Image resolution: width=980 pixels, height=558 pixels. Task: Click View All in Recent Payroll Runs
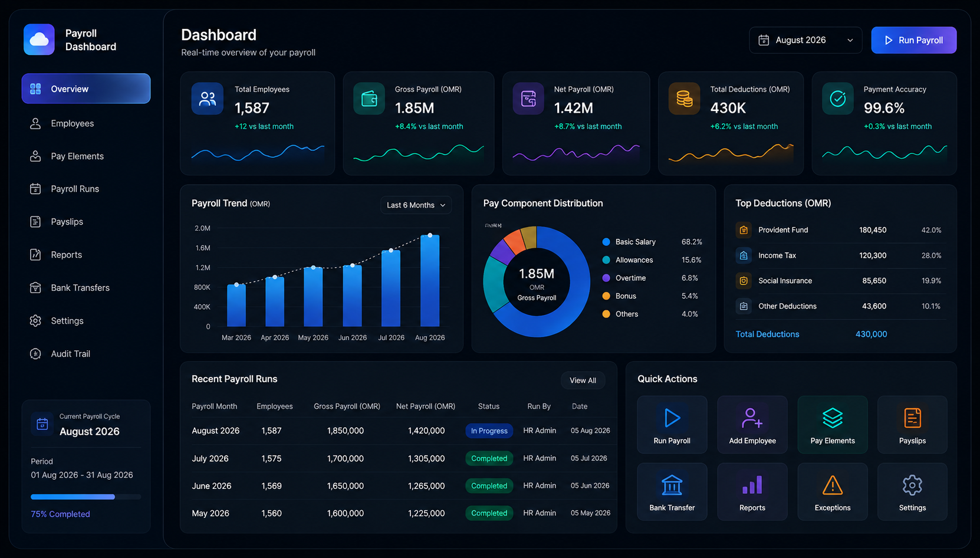tap(583, 380)
